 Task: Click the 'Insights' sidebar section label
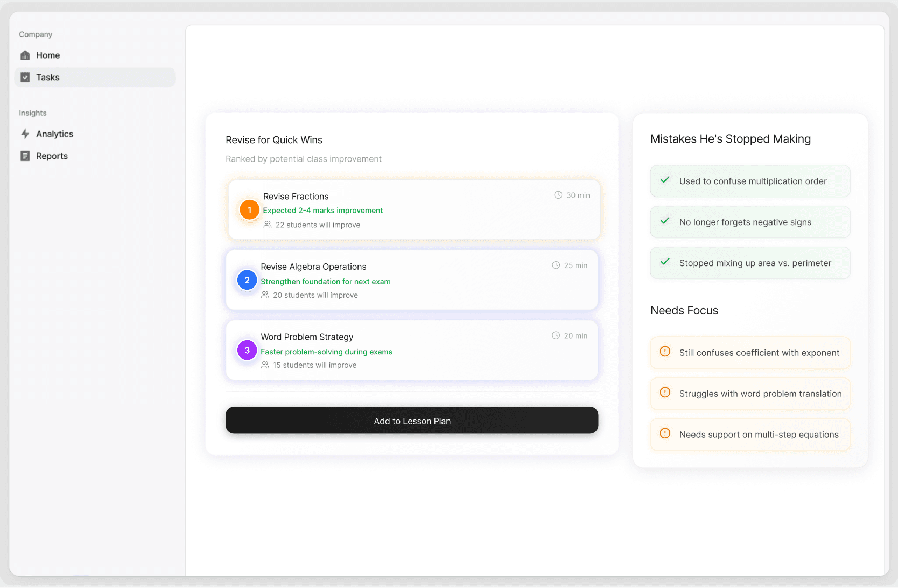(33, 113)
